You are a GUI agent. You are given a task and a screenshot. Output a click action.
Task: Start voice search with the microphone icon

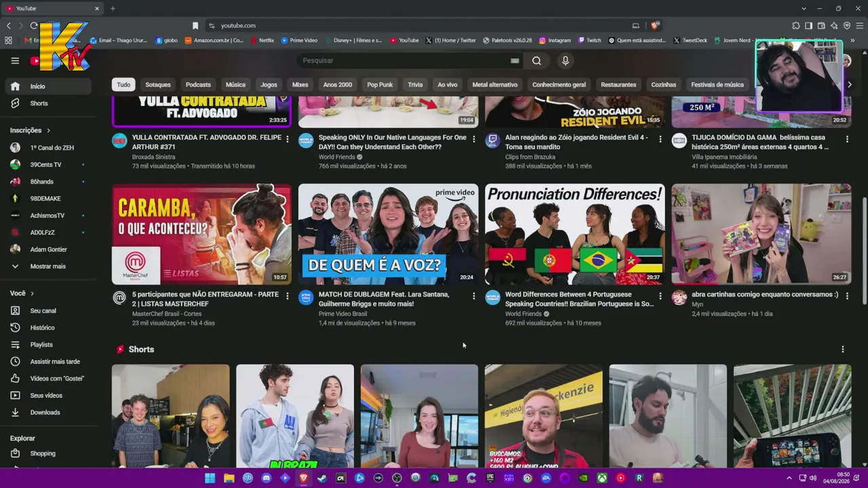pos(566,60)
